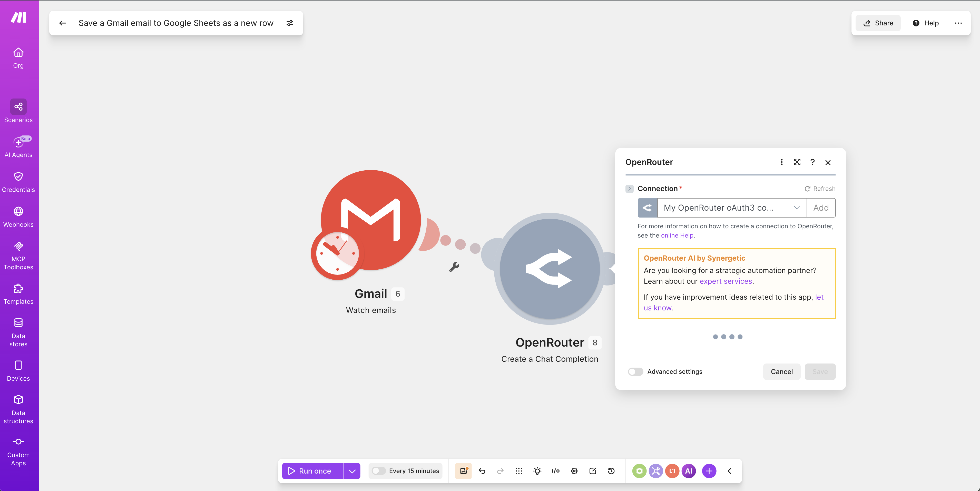Select the Gmail Watch emails module
980x491 pixels.
[x=371, y=220]
